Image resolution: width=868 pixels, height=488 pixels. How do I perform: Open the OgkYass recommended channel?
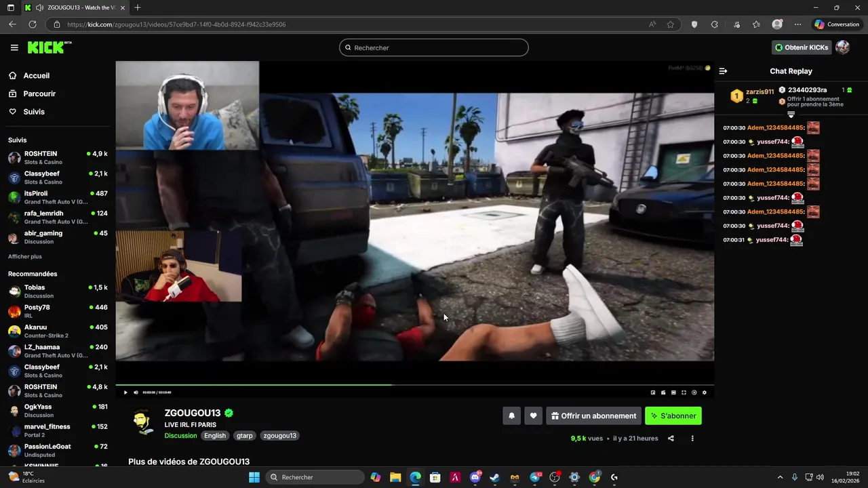[x=58, y=410]
